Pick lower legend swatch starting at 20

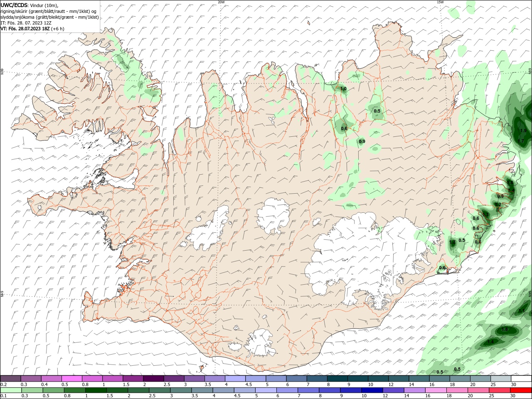[478, 390]
